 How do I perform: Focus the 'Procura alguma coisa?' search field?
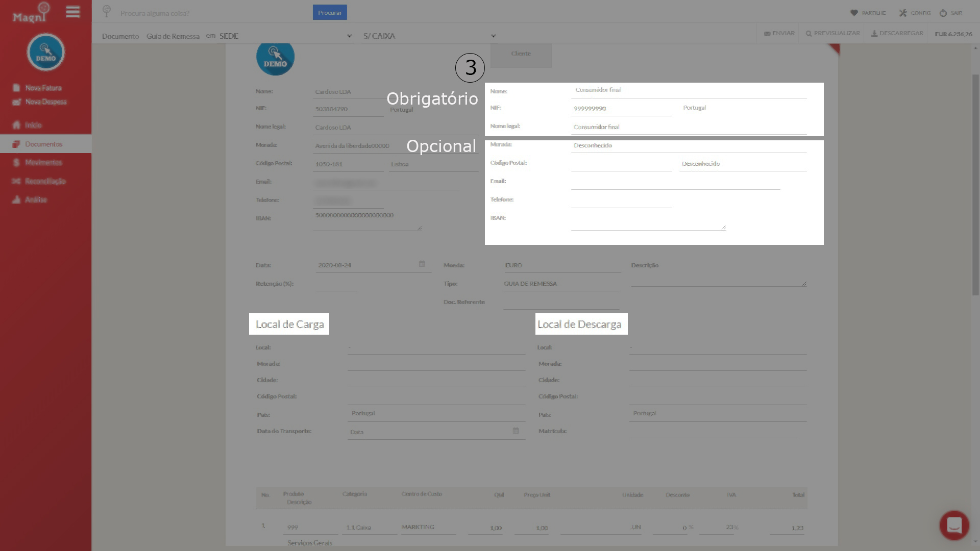[x=213, y=13]
